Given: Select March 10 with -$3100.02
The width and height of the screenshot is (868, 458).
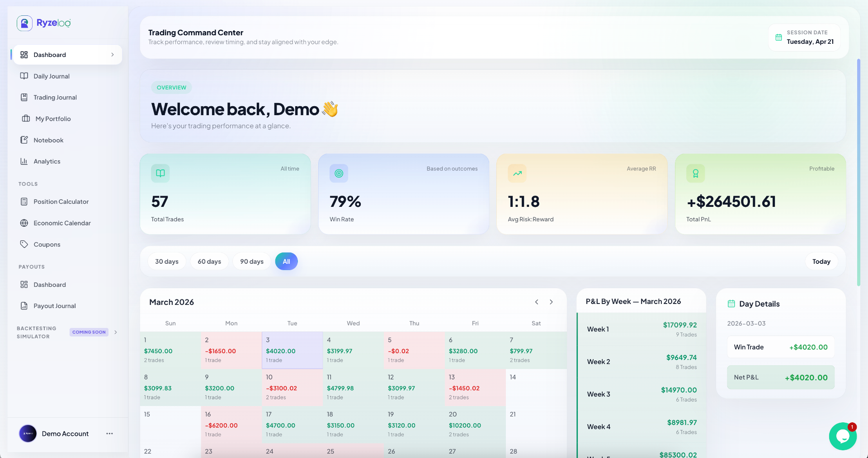Looking at the screenshot, I should [x=292, y=388].
